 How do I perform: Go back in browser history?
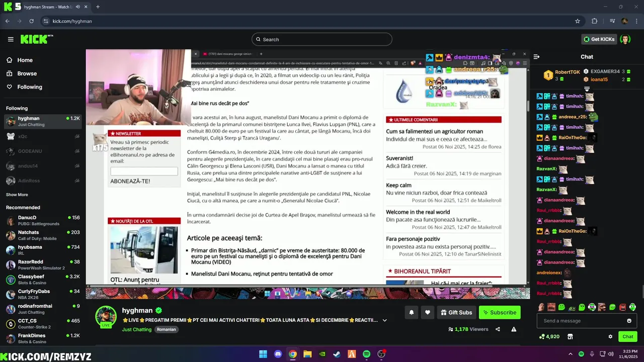tap(8, 21)
